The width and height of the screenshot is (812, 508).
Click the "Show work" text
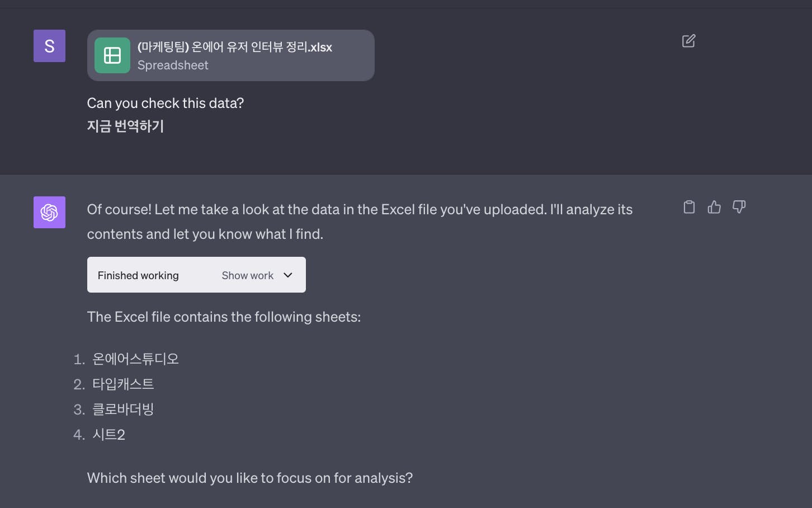[x=247, y=275]
